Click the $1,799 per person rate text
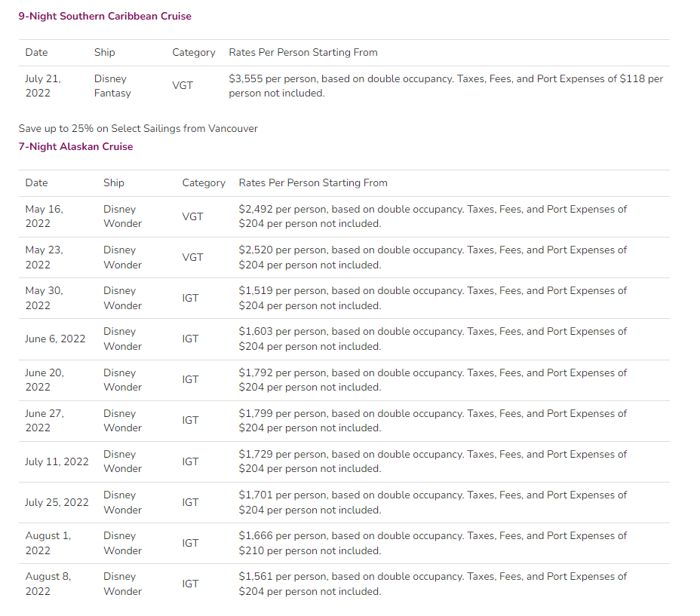The height and width of the screenshot is (616, 700). (432, 421)
